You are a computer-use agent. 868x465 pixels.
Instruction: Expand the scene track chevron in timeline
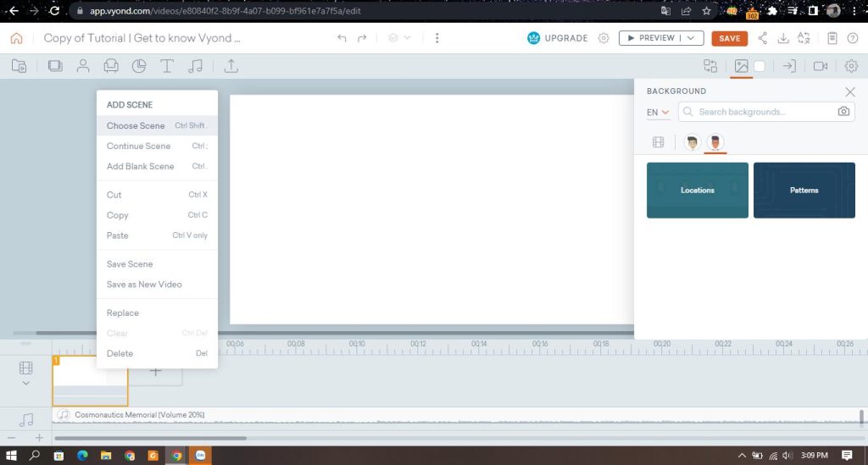coord(25,383)
